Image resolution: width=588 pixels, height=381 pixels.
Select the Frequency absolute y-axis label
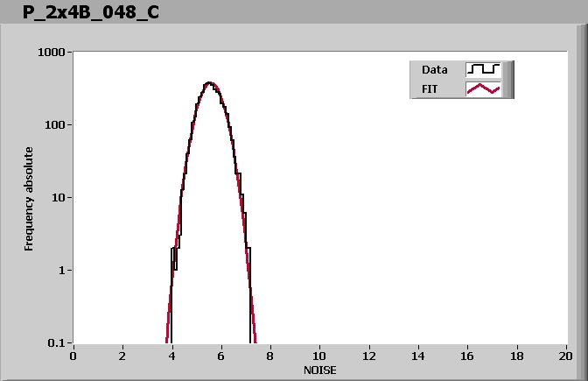point(29,198)
